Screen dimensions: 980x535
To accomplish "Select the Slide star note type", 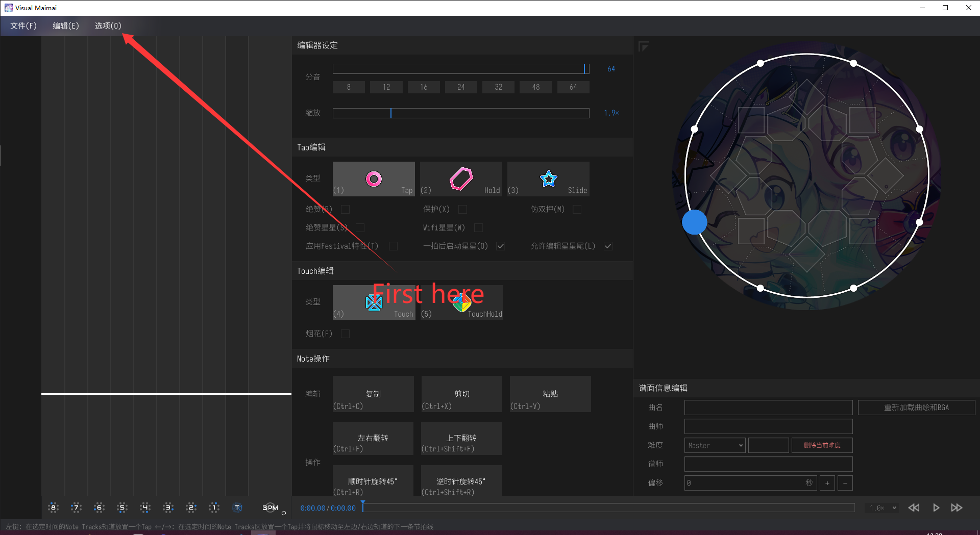I will point(548,179).
